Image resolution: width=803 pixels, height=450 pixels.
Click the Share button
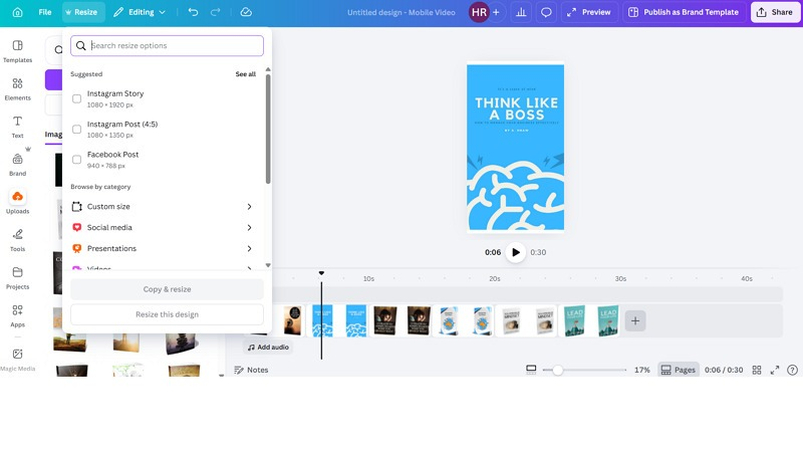(775, 12)
